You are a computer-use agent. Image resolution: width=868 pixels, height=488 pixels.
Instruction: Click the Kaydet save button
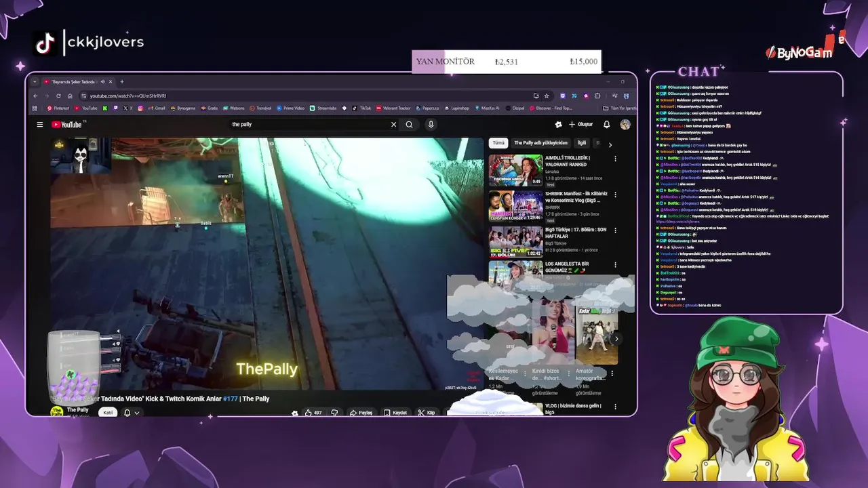coord(395,413)
